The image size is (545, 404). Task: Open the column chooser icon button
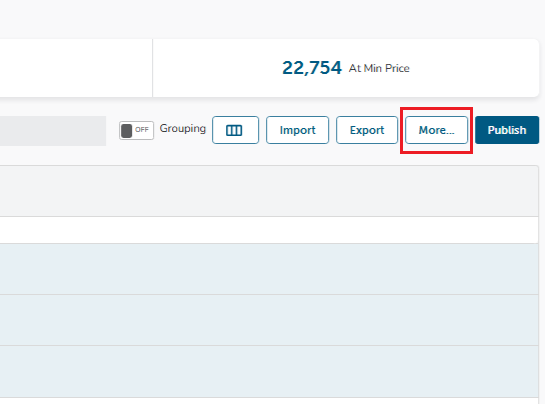click(235, 130)
